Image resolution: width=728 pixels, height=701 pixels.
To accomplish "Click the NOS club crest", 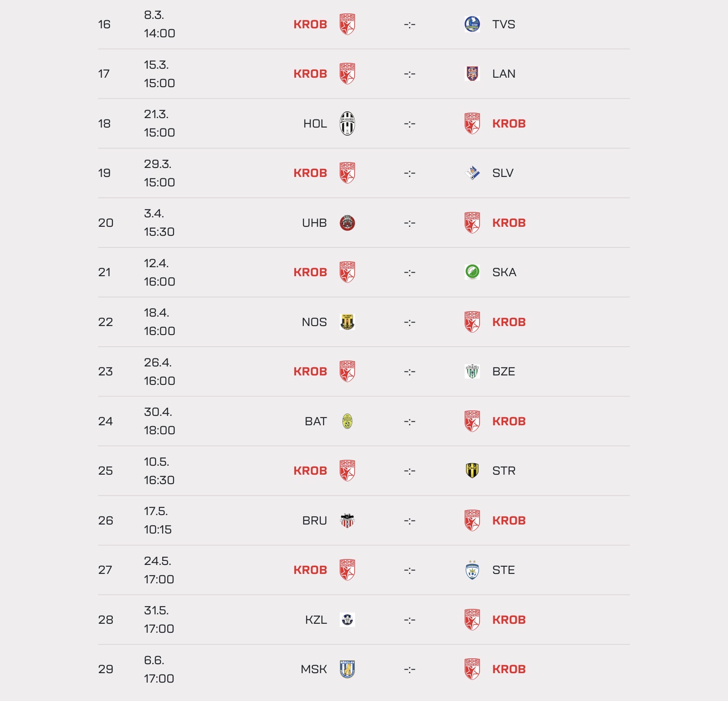I will [x=347, y=322].
